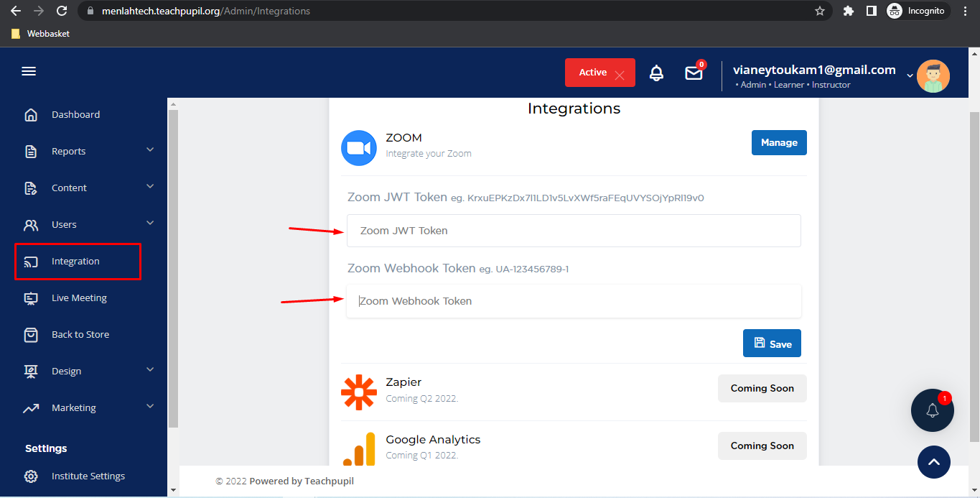Open the notifications bell in header
Viewport: 980px width, 498px height.
[x=656, y=73]
